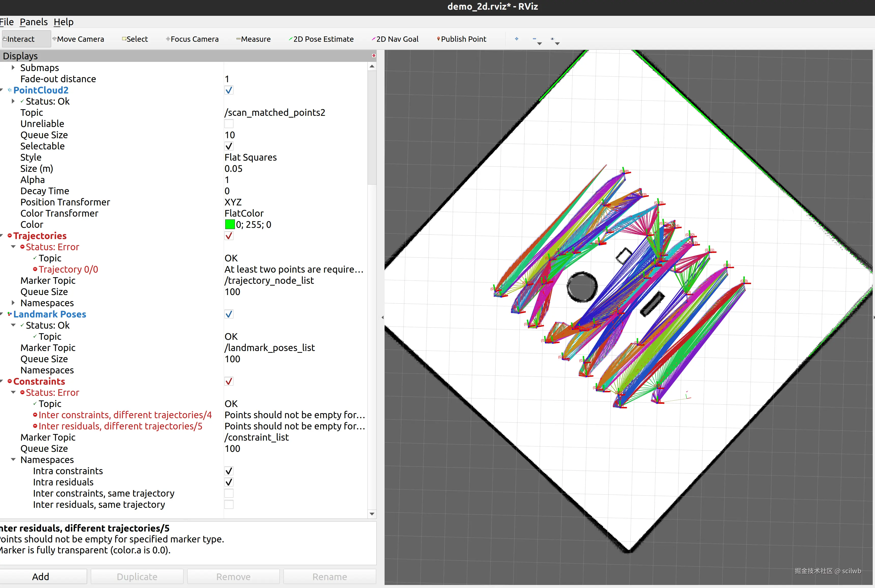This screenshot has width=875, height=588.
Task: Open the Panels menu
Action: (33, 22)
